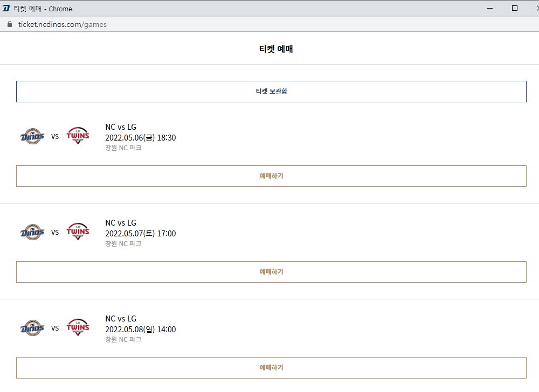Open the 티켓 보관함 ticket storage button

point(271,92)
